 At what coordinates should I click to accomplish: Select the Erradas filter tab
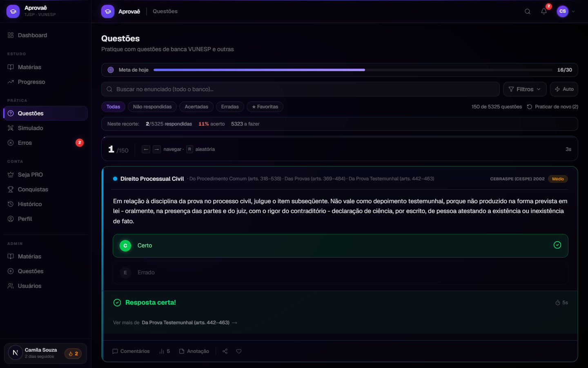pyautogui.click(x=230, y=107)
